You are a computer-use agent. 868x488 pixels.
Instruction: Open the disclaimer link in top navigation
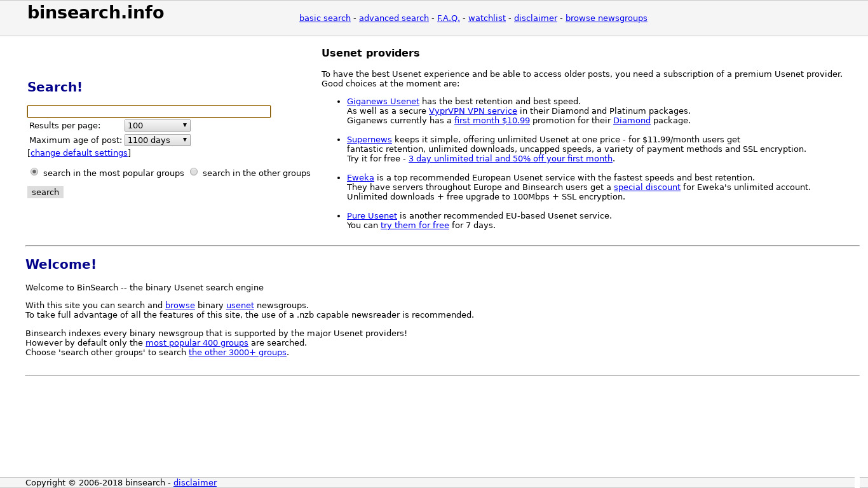tap(536, 18)
